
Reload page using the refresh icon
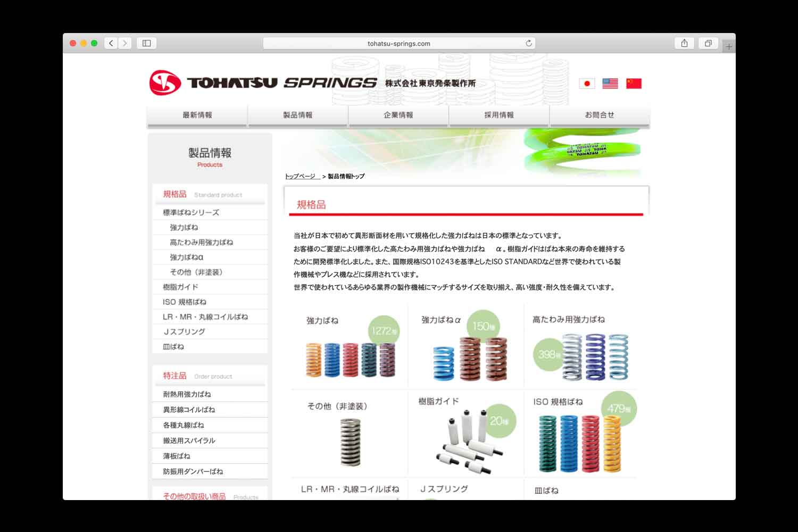click(528, 43)
